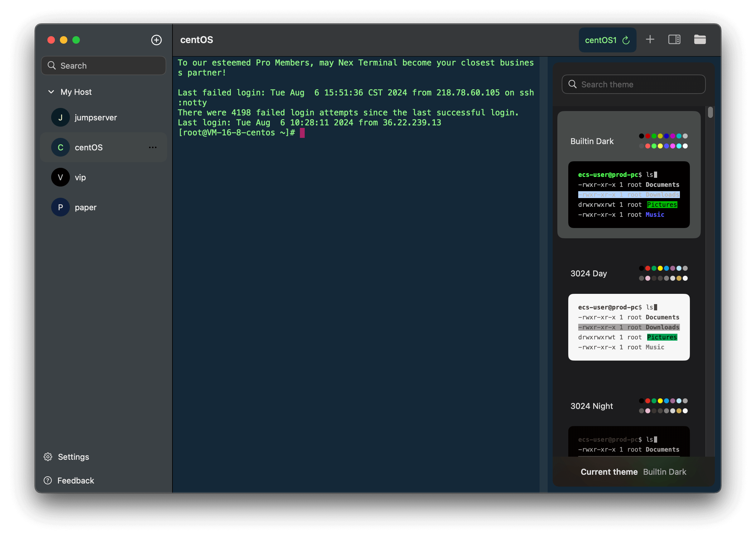Click the yellow macOS minimize window button
756x539 pixels.
pos(63,40)
